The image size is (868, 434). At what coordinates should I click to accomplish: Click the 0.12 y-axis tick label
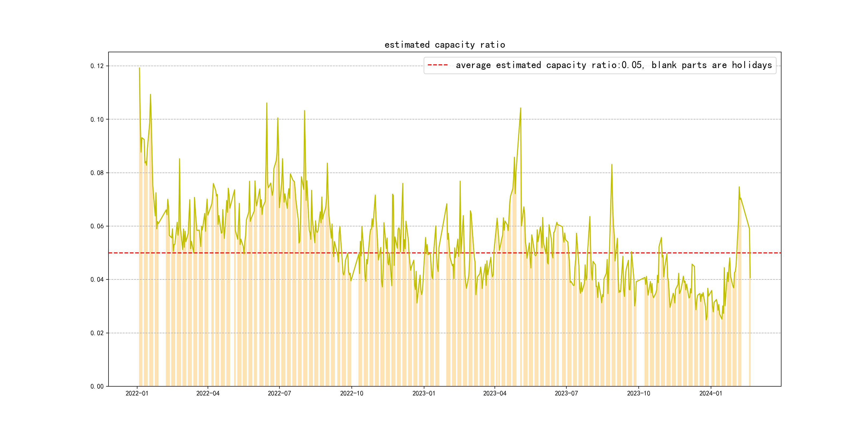point(97,66)
